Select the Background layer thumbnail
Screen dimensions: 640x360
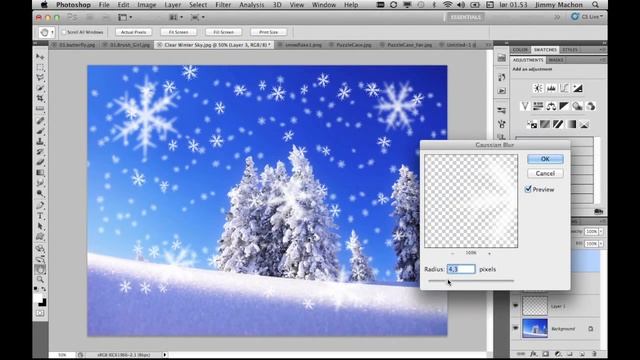[x=535, y=328]
